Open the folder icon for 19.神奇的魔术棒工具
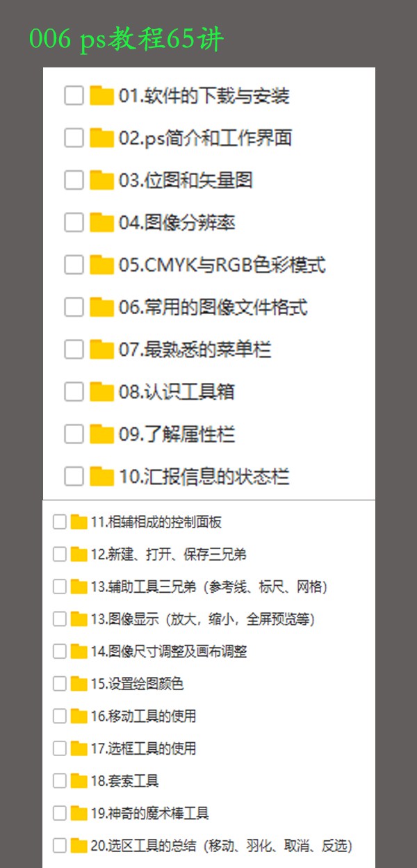 click(79, 813)
